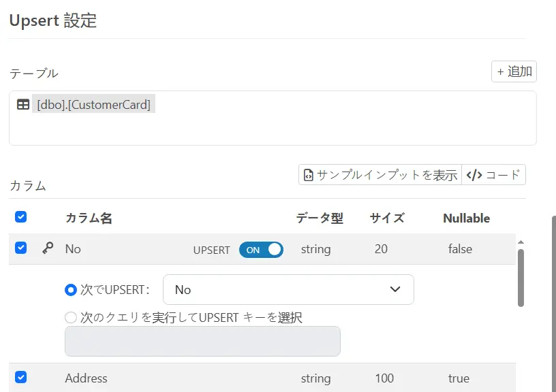Click the No column name cell
Screen dimensions: 556x392
click(x=73, y=249)
